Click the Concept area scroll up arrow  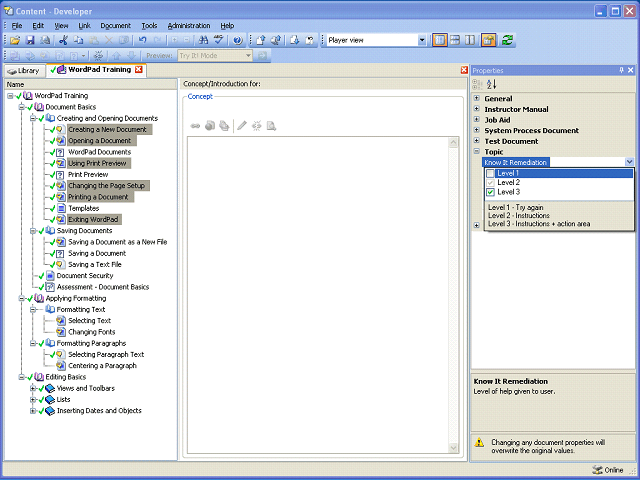click(453, 143)
